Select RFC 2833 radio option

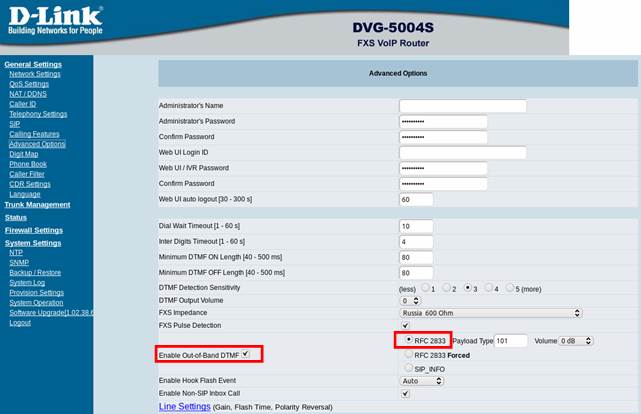[x=409, y=339]
